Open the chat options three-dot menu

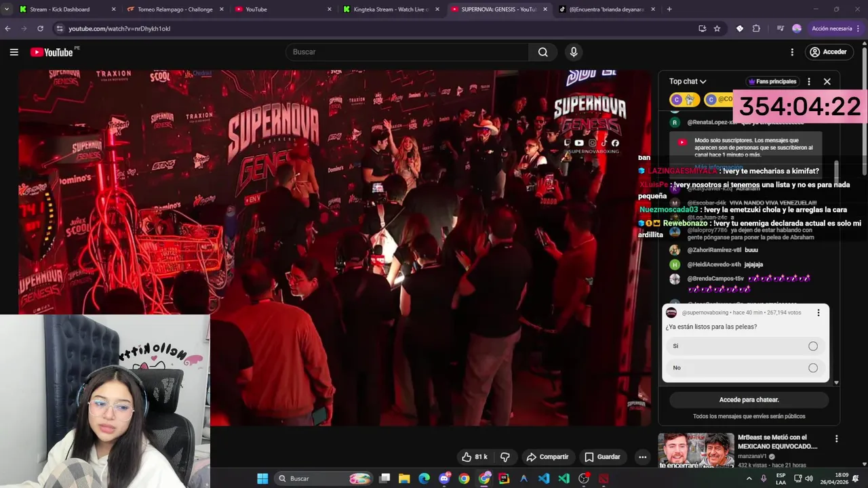click(808, 81)
